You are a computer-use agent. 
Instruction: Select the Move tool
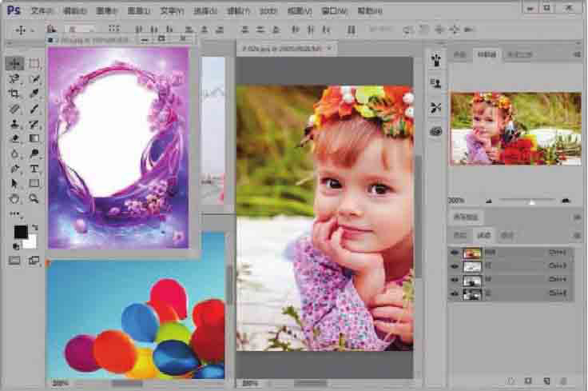click(14, 63)
